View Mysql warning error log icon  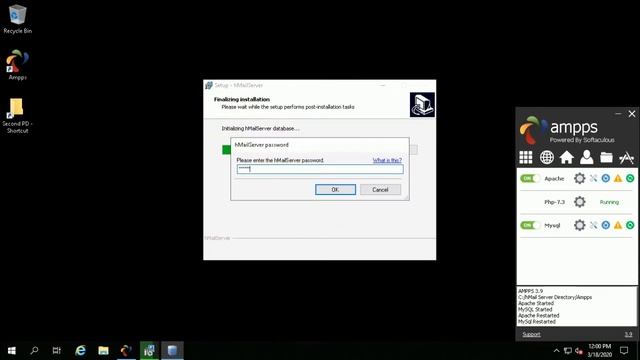click(x=618, y=225)
